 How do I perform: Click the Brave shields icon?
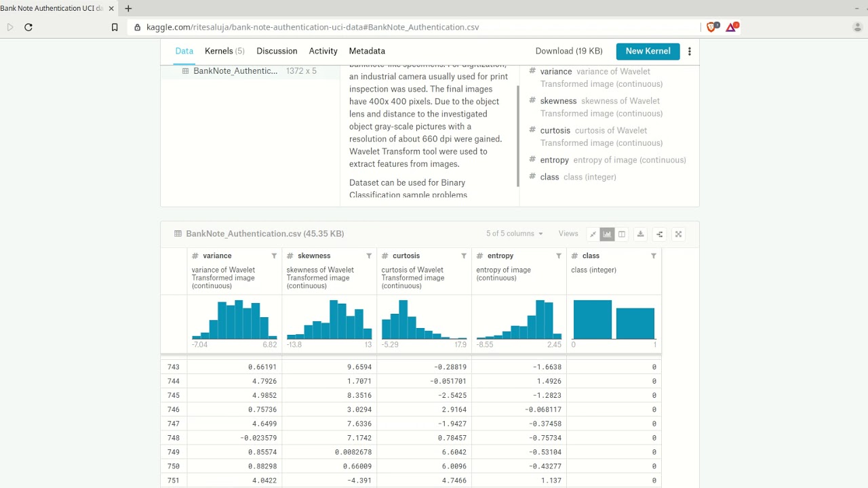[711, 27]
